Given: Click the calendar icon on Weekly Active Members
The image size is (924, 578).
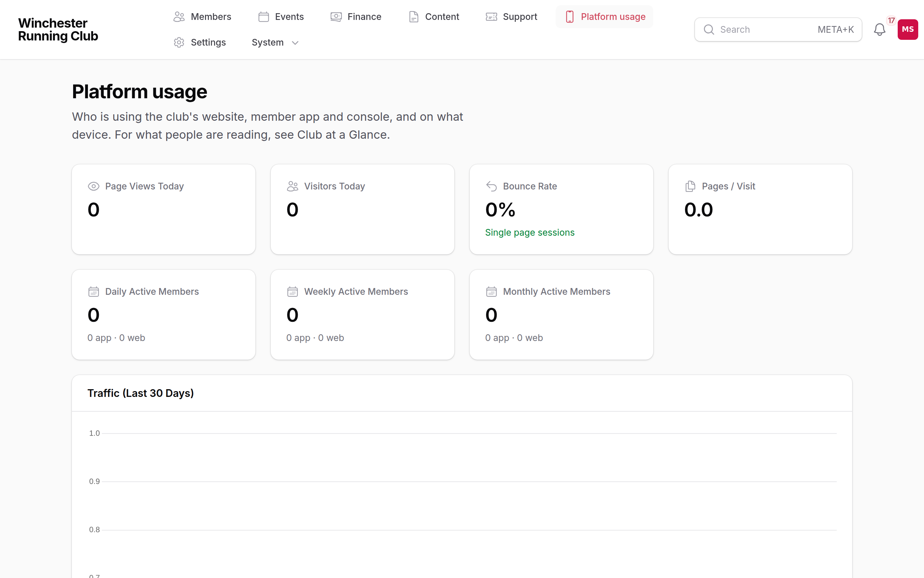Looking at the screenshot, I should (x=293, y=292).
